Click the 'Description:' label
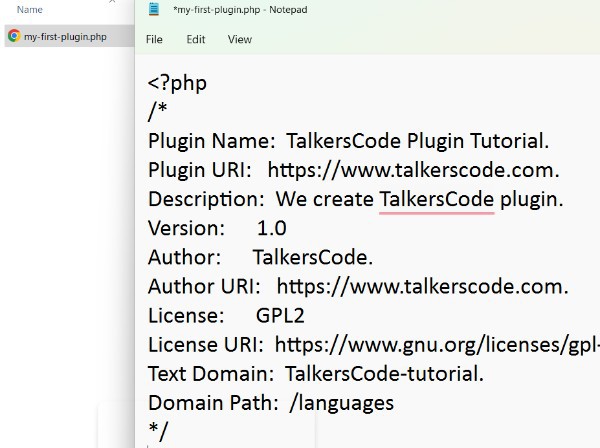This screenshot has width=600, height=448. [x=206, y=199]
